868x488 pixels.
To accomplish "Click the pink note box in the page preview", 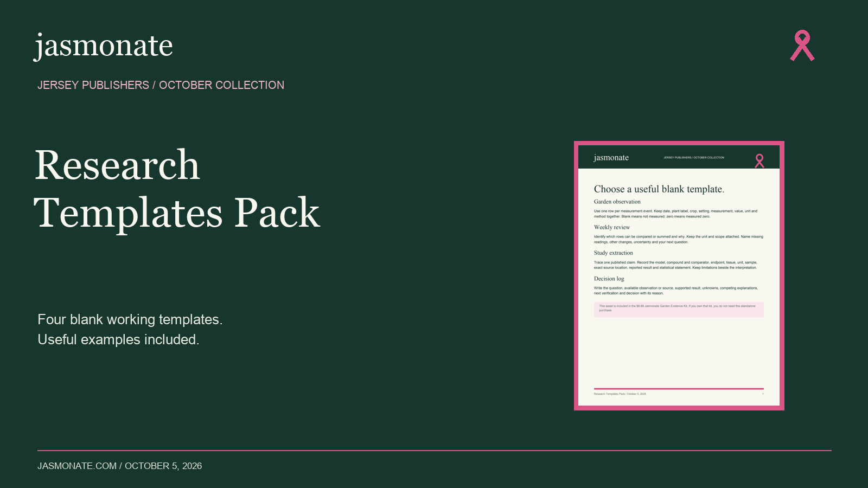I will pos(679,310).
